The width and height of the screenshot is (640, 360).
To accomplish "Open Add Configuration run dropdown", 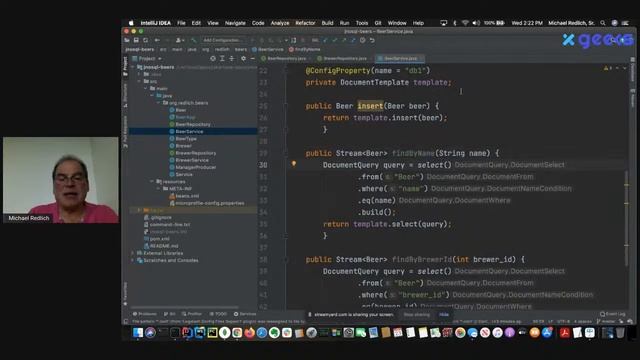I will click(222, 40).
